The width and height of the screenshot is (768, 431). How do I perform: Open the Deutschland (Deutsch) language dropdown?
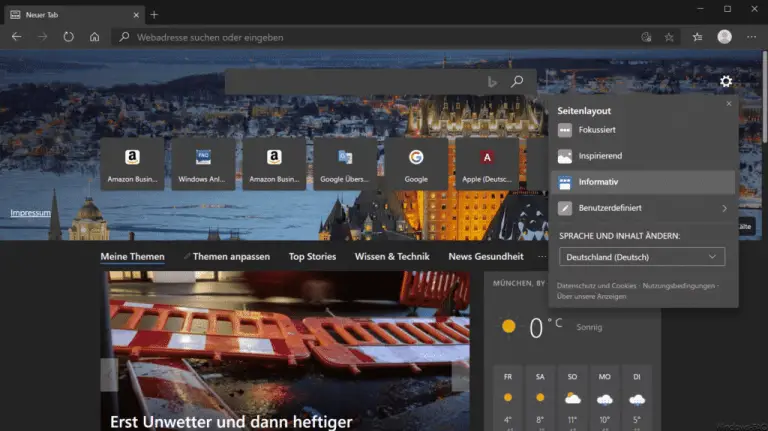point(642,257)
